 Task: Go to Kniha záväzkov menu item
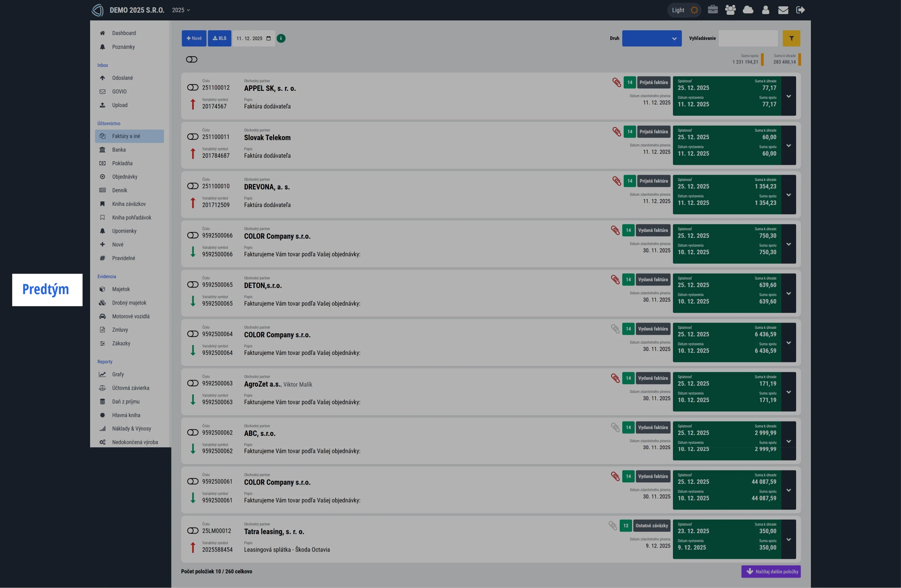[x=129, y=204]
